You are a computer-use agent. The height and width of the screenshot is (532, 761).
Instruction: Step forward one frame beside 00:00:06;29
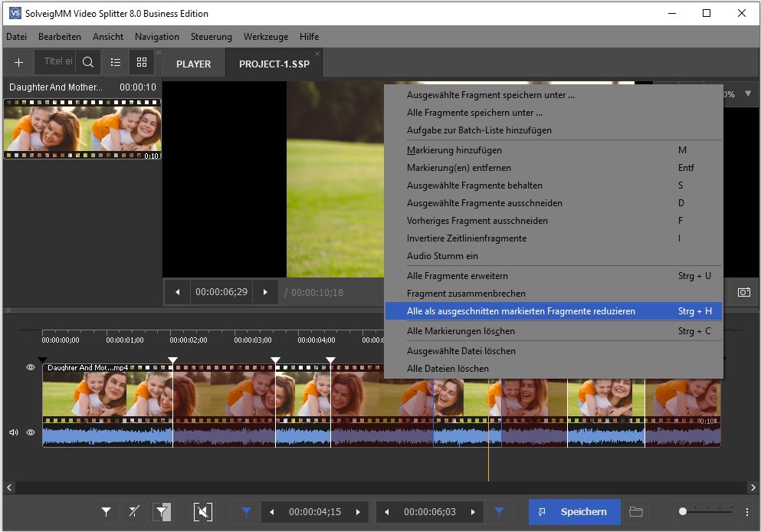265,292
